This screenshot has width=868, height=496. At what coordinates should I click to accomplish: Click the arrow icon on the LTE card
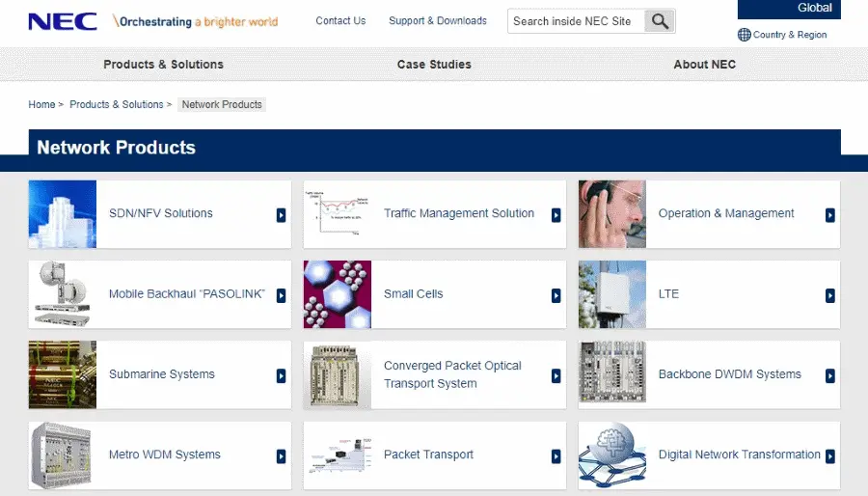coord(829,295)
